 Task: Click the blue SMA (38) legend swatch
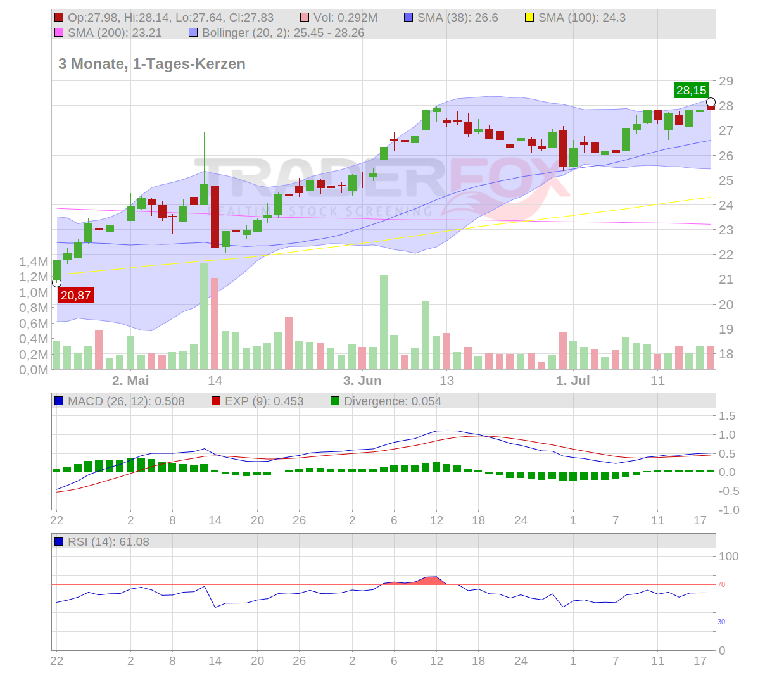click(x=408, y=18)
